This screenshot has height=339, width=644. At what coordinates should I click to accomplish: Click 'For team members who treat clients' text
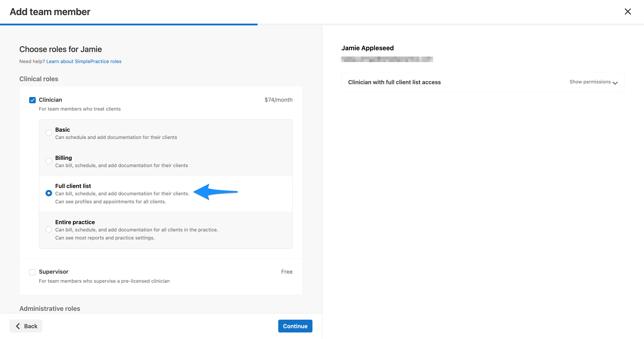pos(80,109)
